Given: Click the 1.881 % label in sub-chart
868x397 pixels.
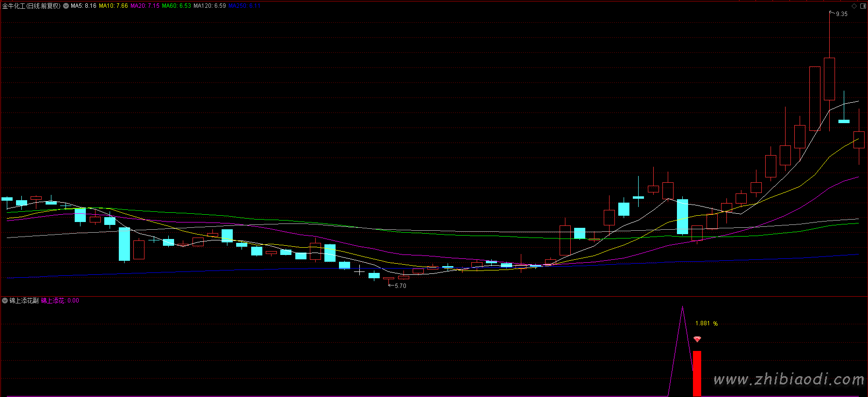Looking at the screenshot, I should point(706,323).
